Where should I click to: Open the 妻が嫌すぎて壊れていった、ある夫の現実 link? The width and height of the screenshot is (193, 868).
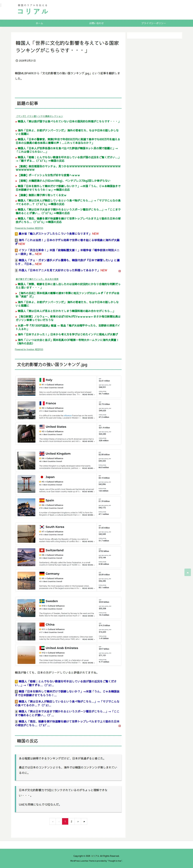tap(37, 279)
